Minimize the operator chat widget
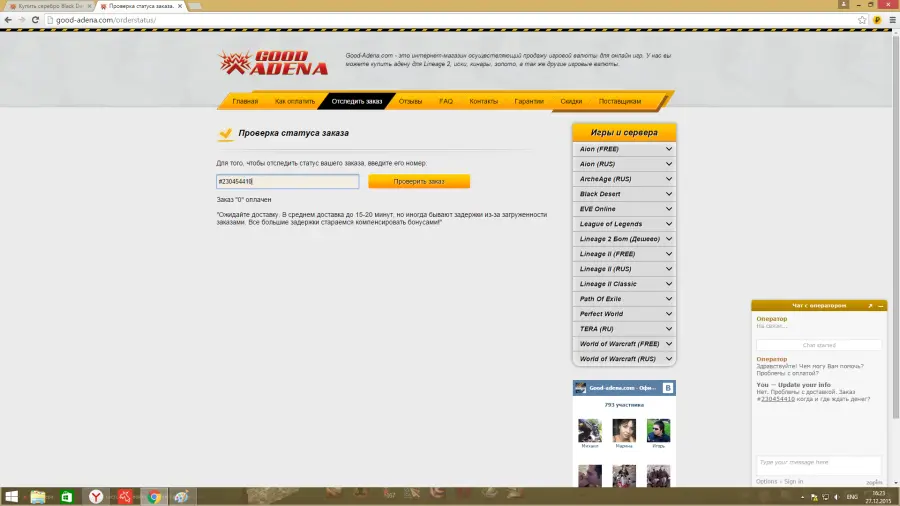This screenshot has width=900, height=506. pyautogui.click(x=880, y=306)
